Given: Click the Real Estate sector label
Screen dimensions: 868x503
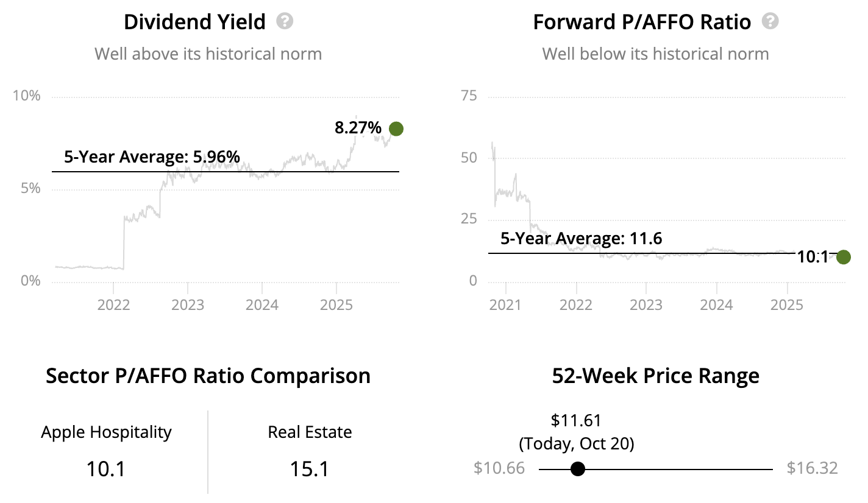Looking at the screenshot, I should click(310, 432).
